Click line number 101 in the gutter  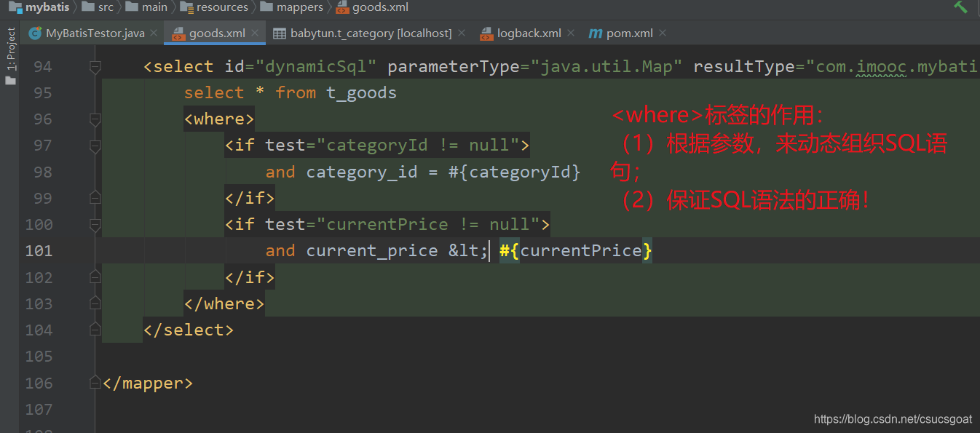(x=39, y=251)
